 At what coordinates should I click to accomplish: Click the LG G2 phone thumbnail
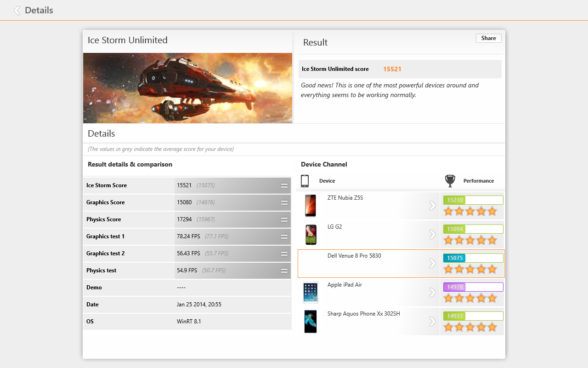point(311,235)
